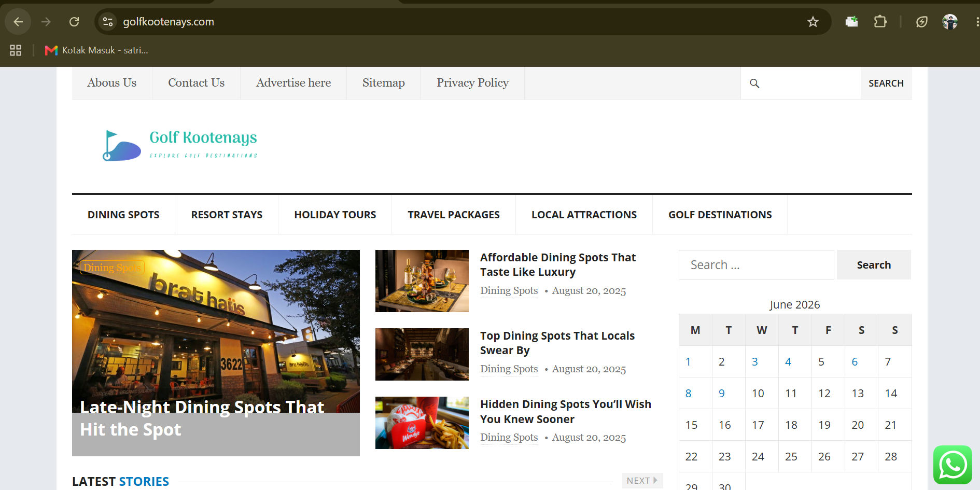Focus the sidebar Search … field
The image size is (980, 490).
pos(757,265)
